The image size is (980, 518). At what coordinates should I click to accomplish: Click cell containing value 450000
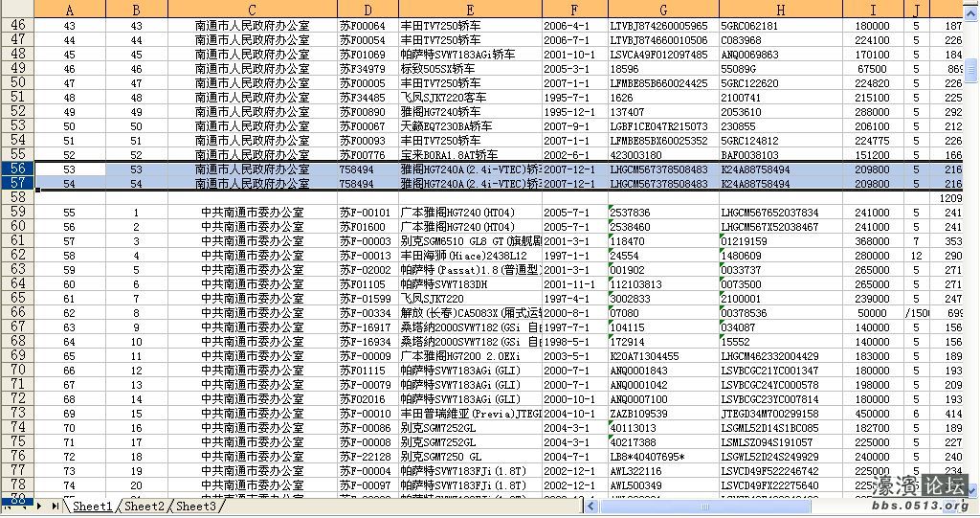click(x=872, y=414)
